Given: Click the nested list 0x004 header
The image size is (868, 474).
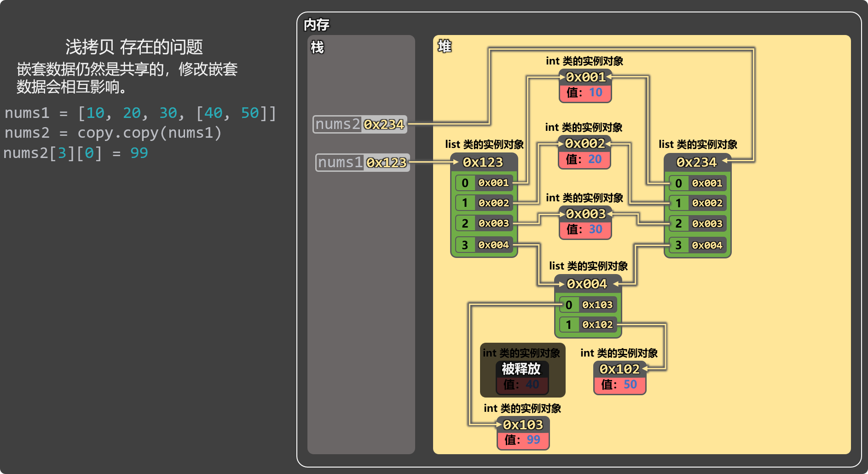Looking at the screenshot, I should pos(588,284).
